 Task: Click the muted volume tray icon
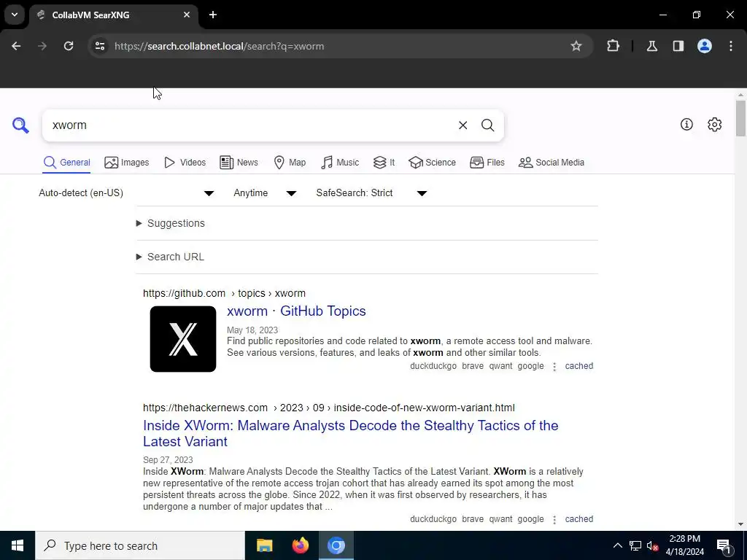click(653, 545)
